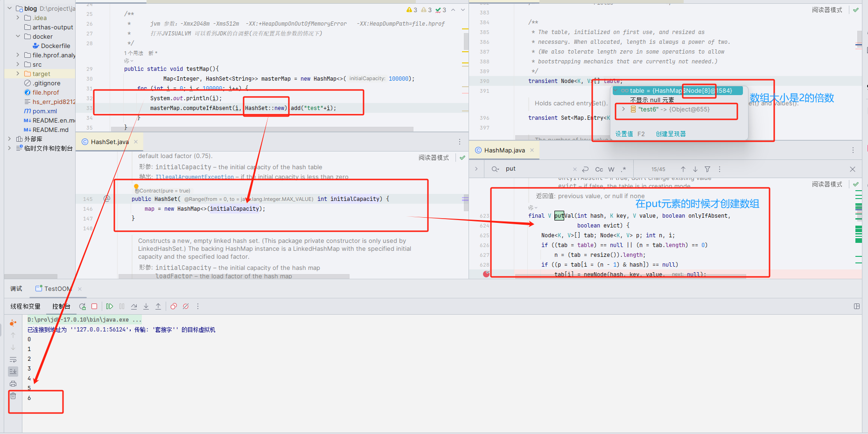
Task: Toggle Words (W) option in search bar
Action: pos(611,169)
